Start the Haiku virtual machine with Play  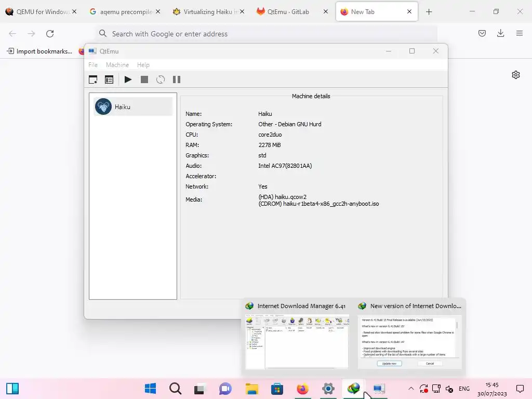pyautogui.click(x=128, y=79)
